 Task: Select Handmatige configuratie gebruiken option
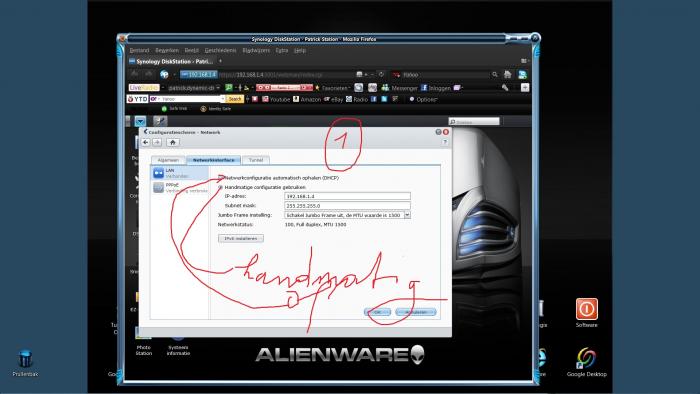pos(221,187)
